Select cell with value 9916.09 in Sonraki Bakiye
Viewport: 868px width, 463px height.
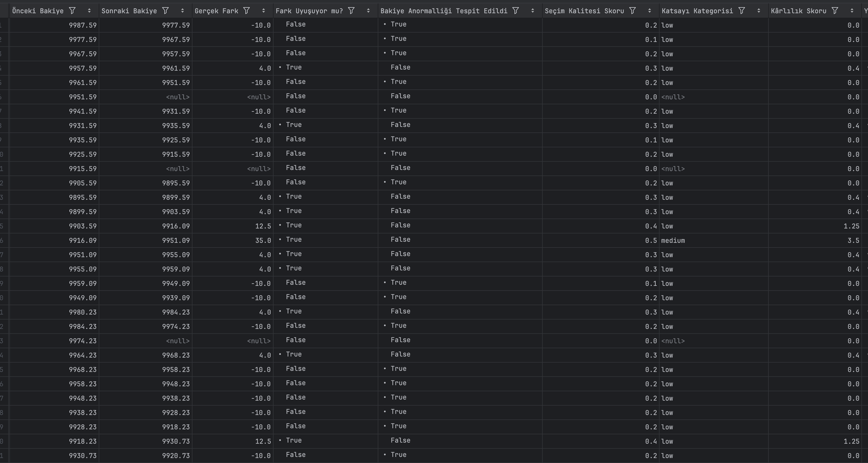[176, 226]
